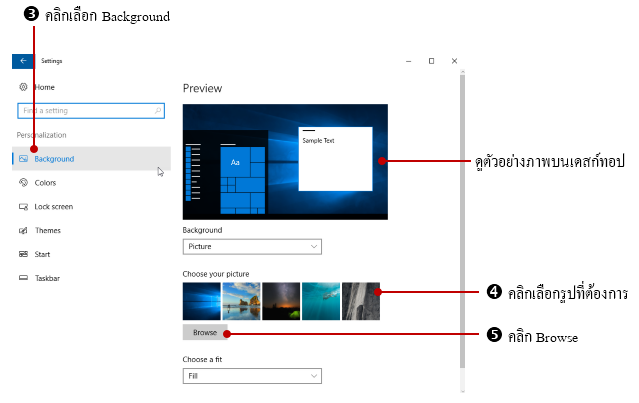Open the Lock screen icon

(x=23, y=207)
